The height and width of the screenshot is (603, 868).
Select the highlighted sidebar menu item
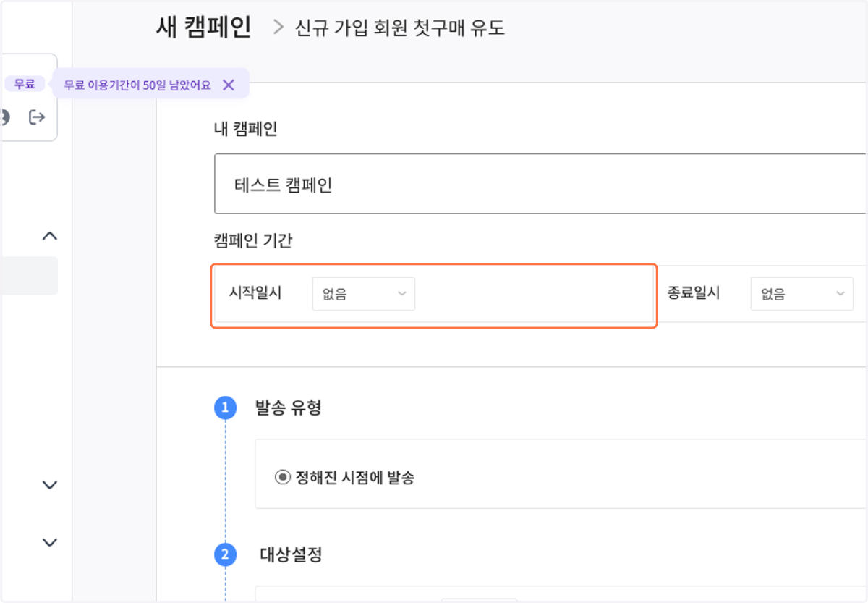[x=29, y=276]
